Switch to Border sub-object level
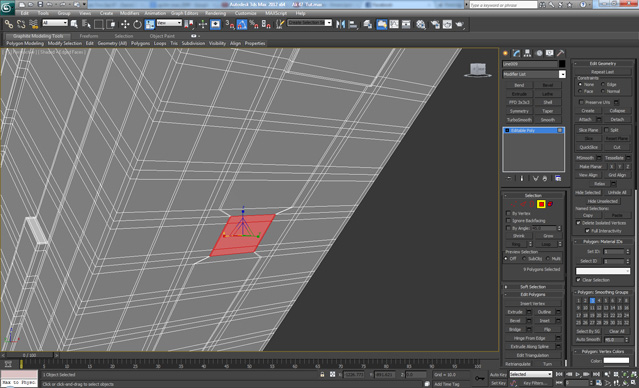Image resolution: width=639 pixels, height=388 pixels. tap(532, 204)
